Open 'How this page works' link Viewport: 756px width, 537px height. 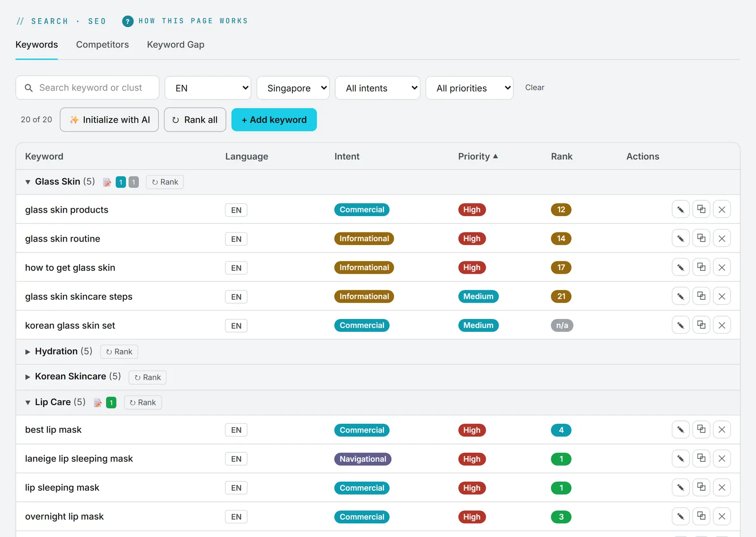click(193, 21)
